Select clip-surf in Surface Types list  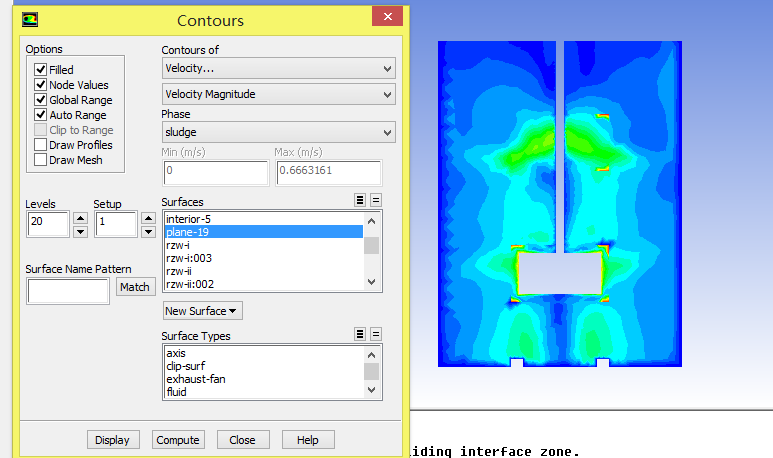click(x=264, y=366)
